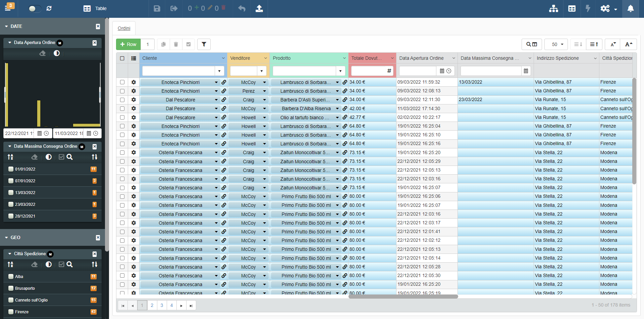The image size is (644, 319).
Task: Check the Firenze city filter checkbox
Action: [x=11, y=312]
